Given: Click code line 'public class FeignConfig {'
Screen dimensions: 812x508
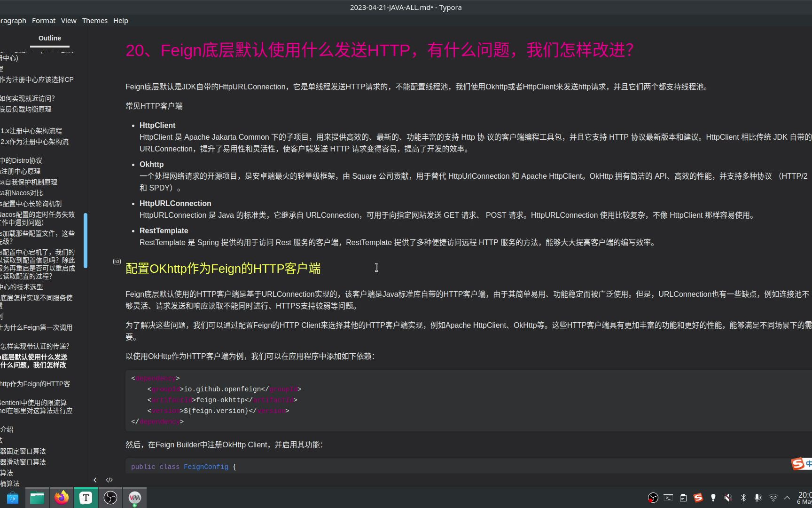Looking at the screenshot, I should click(x=184, y=467).
